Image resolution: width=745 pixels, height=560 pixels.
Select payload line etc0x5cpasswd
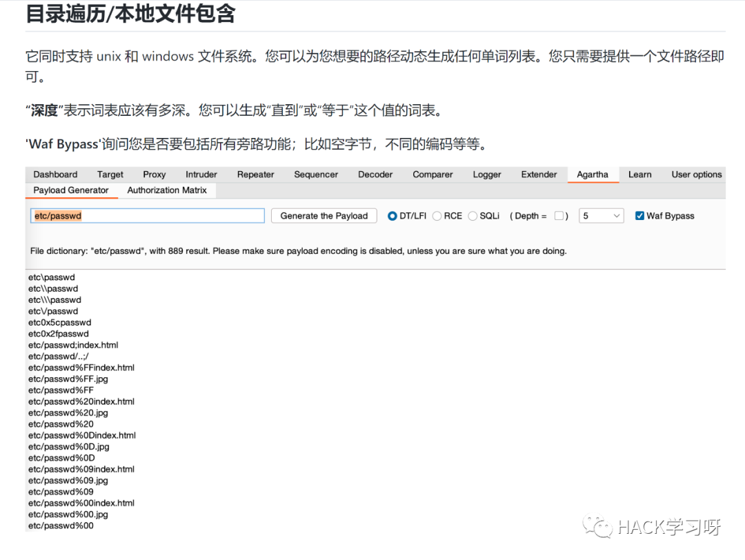[59, 323]
